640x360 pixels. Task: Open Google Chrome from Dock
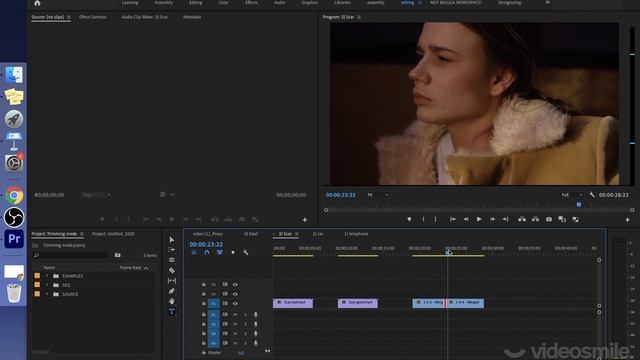coord(14,196)
